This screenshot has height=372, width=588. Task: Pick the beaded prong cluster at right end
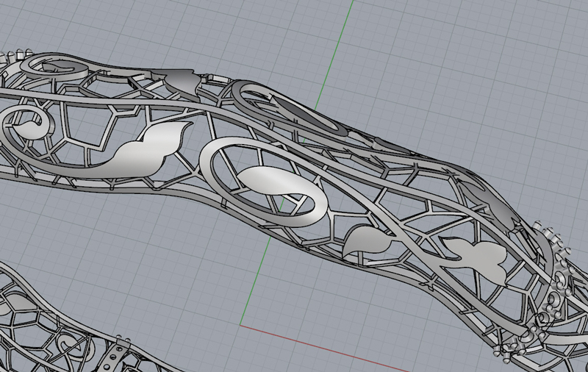540,293
